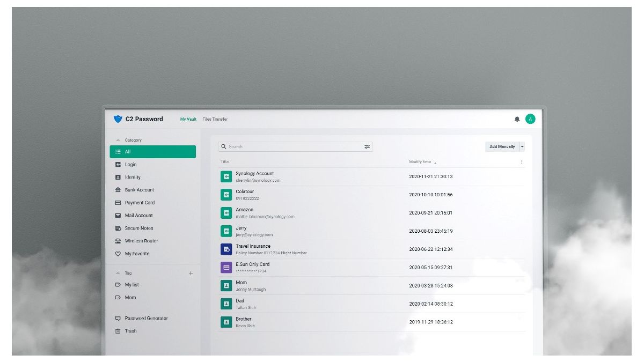Sort list by Modify time column
644x362 pixels.
pyautogui.click(x=420, y=162)
